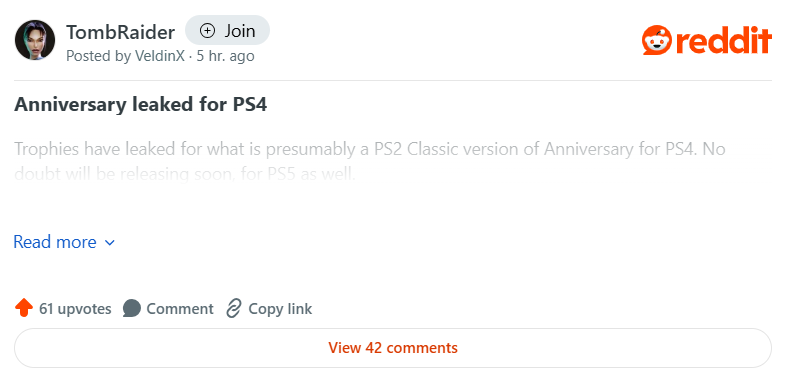Image resolution: width=789 pixels, height=381 pixels.
Task: Select the Comment label
Action: tap(180, 309)
